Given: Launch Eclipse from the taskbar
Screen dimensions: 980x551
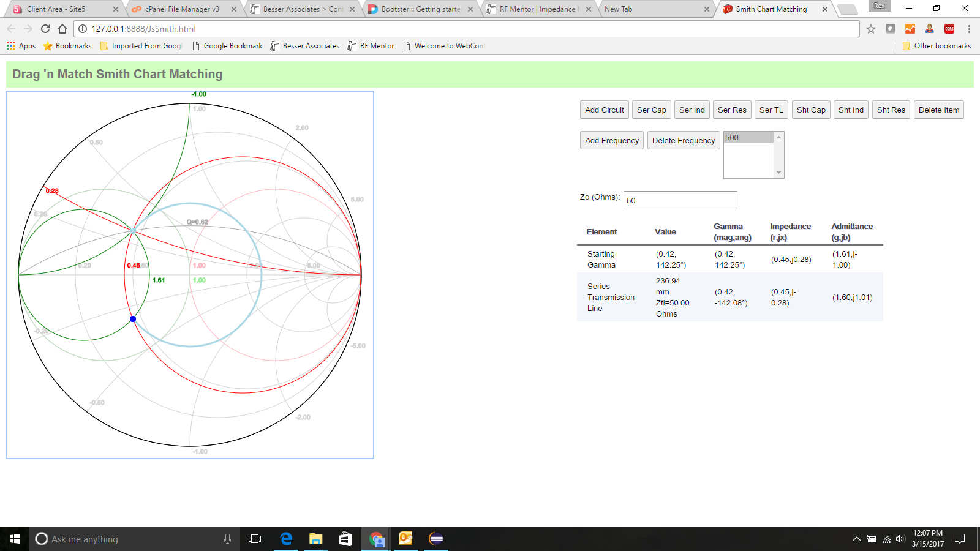Looking at the screenshot, I should [x=436, y=539].
